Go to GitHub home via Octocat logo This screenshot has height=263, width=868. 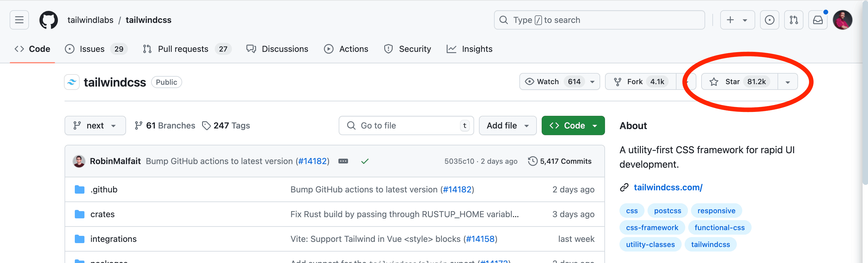click(x=49, y=20)
